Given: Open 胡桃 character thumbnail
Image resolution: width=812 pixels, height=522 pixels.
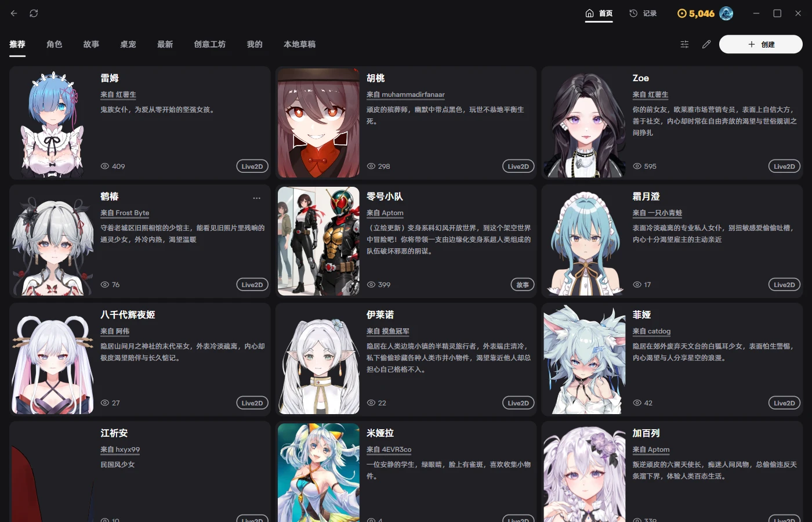Looking at the screenshot, I should click(318, 123).
